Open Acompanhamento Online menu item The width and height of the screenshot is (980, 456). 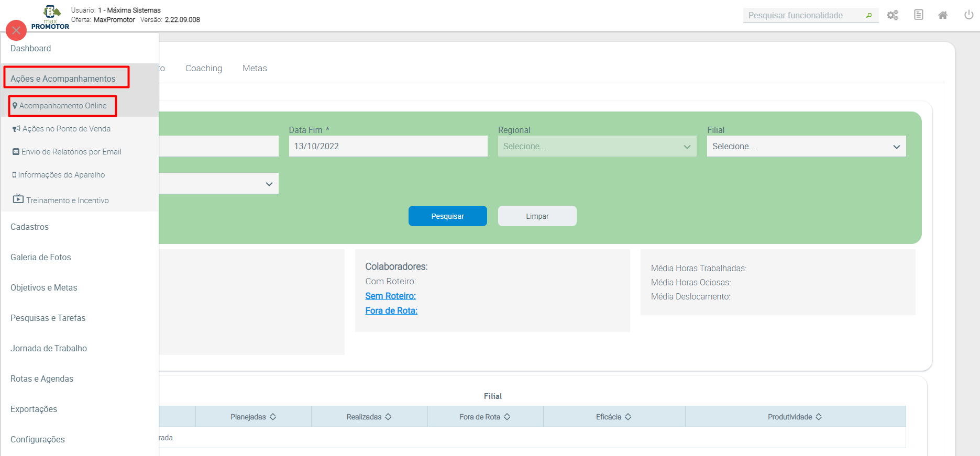click(x=62, y=106)
